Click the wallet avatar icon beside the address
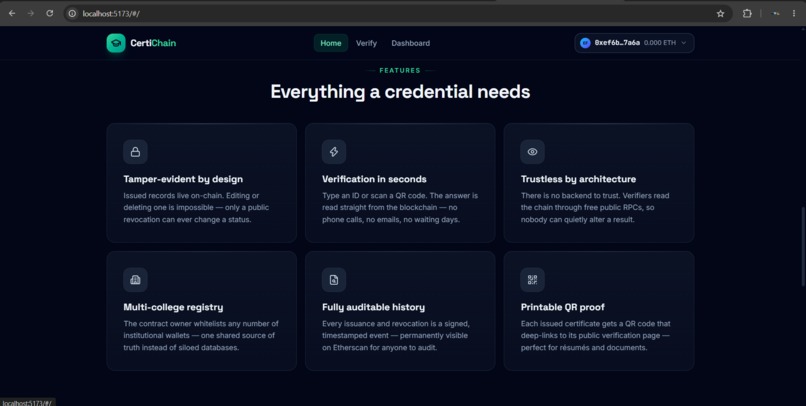 (585, 43)
